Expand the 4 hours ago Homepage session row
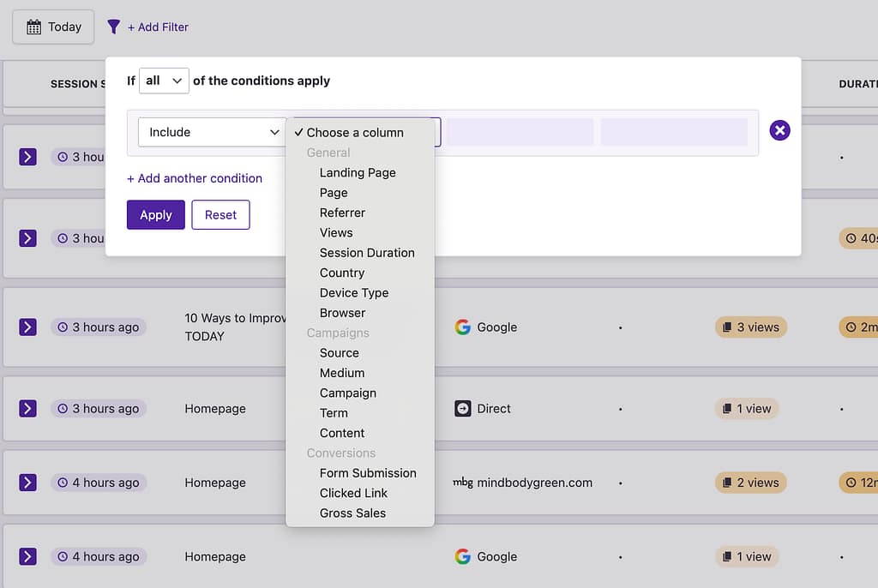Viewport: 878px width, 588px height. pos(28,483)
